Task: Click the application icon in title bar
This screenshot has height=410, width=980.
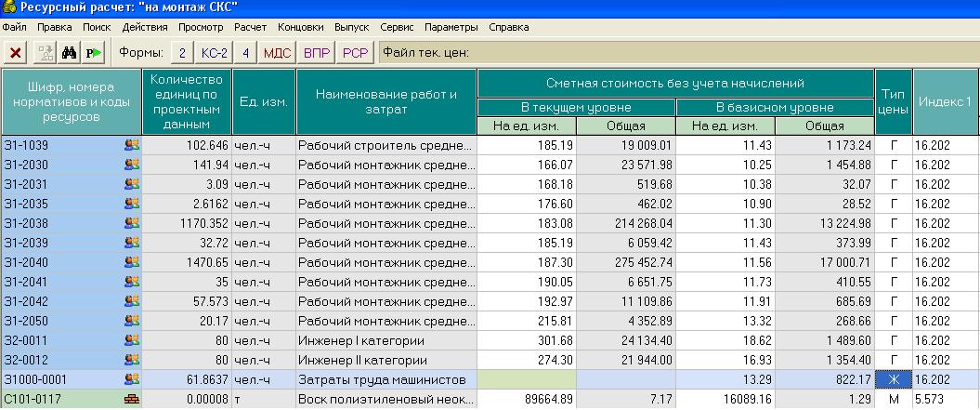Action: point(8,8)
